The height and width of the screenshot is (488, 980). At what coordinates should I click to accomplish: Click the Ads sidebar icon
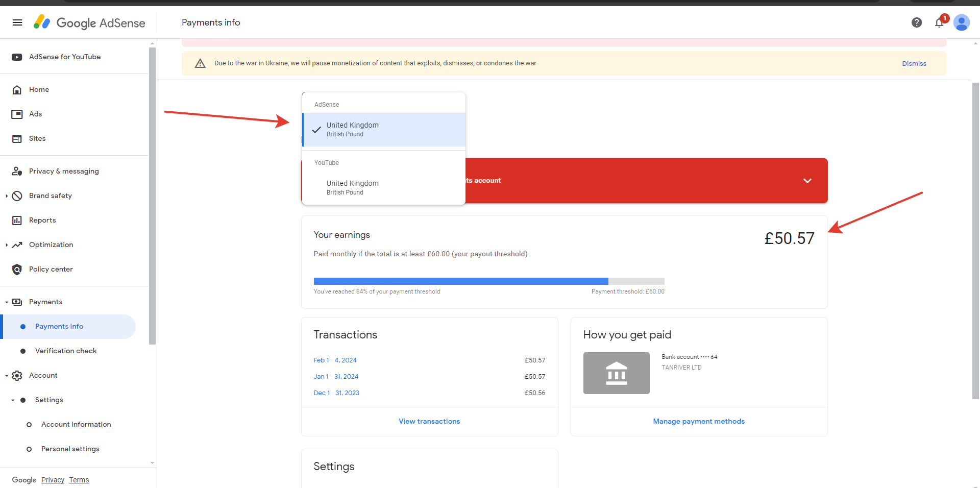[17, 114]
